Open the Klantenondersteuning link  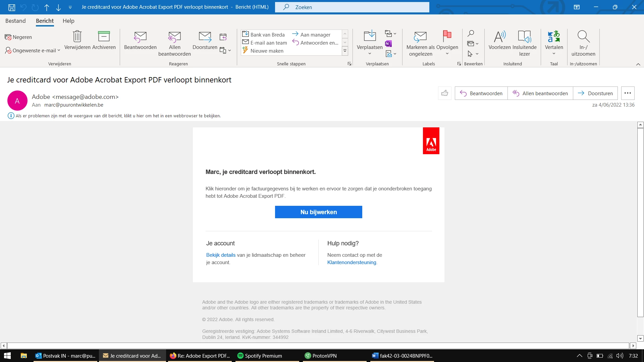click(352, 262)
